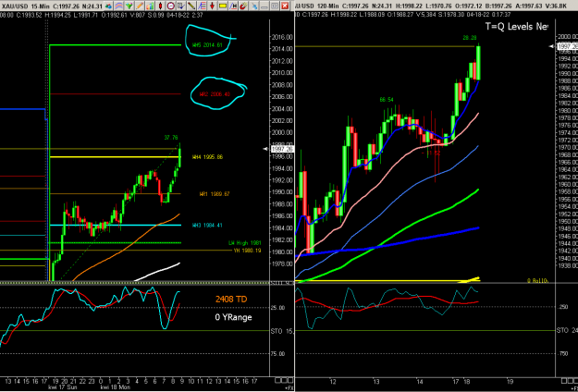Select the red down arrow marker tool

(x=212, y=6)
